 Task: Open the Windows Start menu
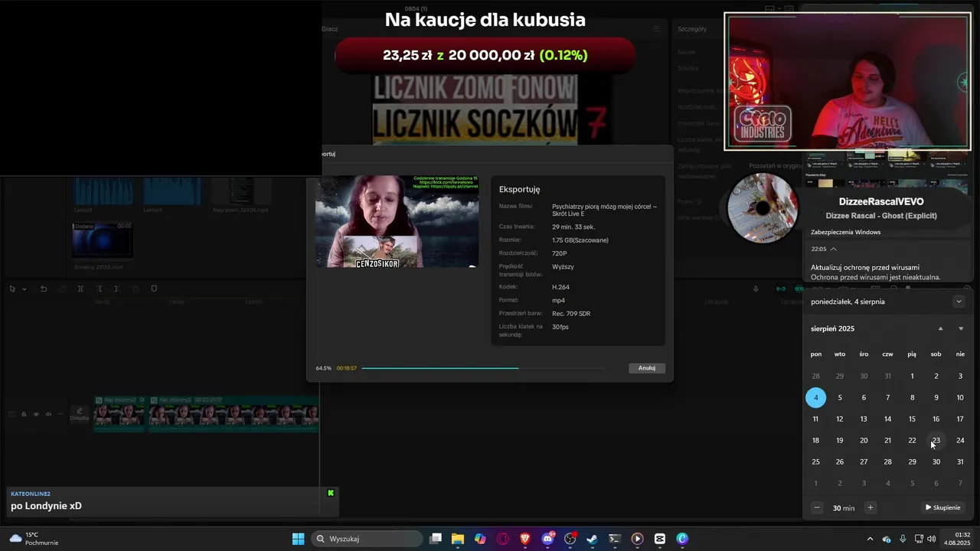299,539
